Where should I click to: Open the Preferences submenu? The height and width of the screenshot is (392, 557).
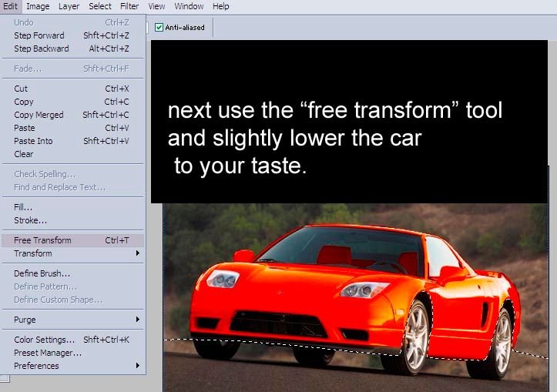pyautogui.click(x=73, y=366)
